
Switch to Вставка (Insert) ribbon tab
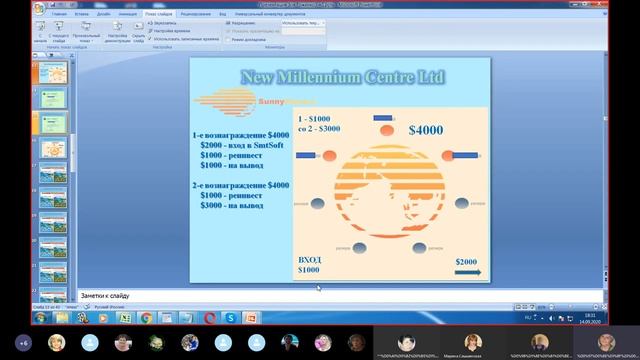[x=82, y=14]
